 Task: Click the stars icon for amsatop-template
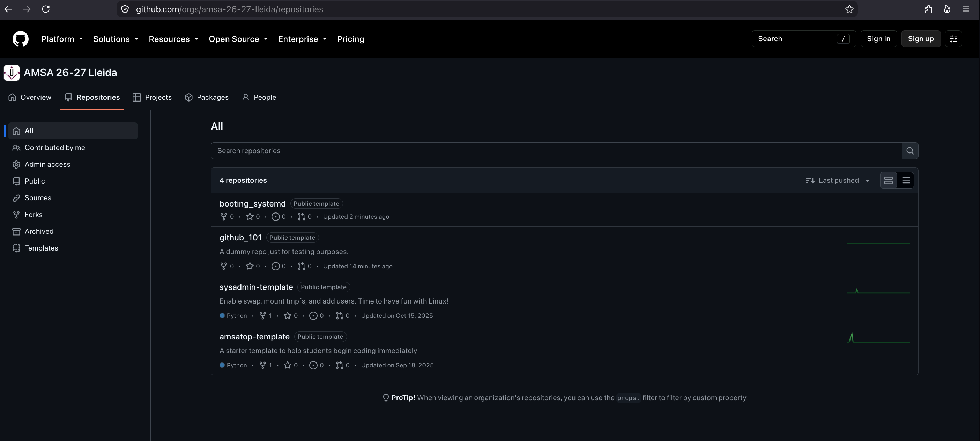[x=288, y=365]
